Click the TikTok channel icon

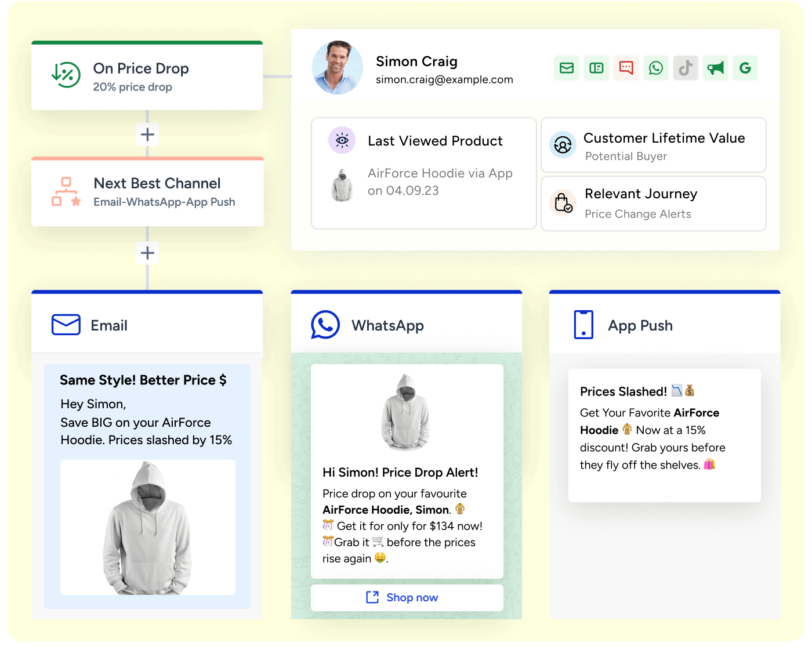coord(686,68)
